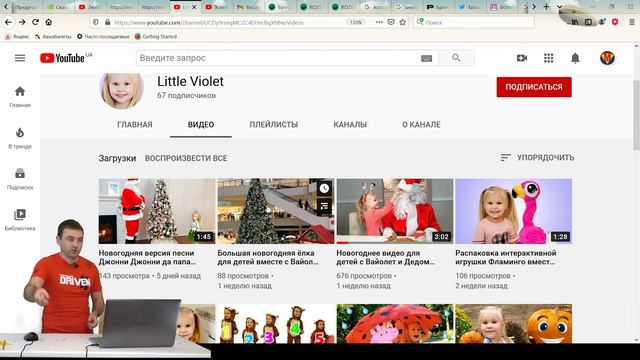Open the create video camera icon

click(522, 58)
